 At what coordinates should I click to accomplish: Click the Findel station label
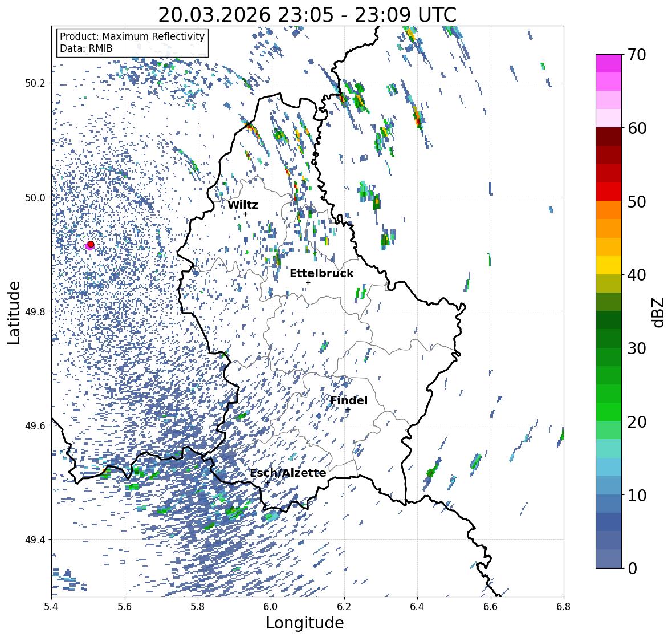(x=348, y=400)
